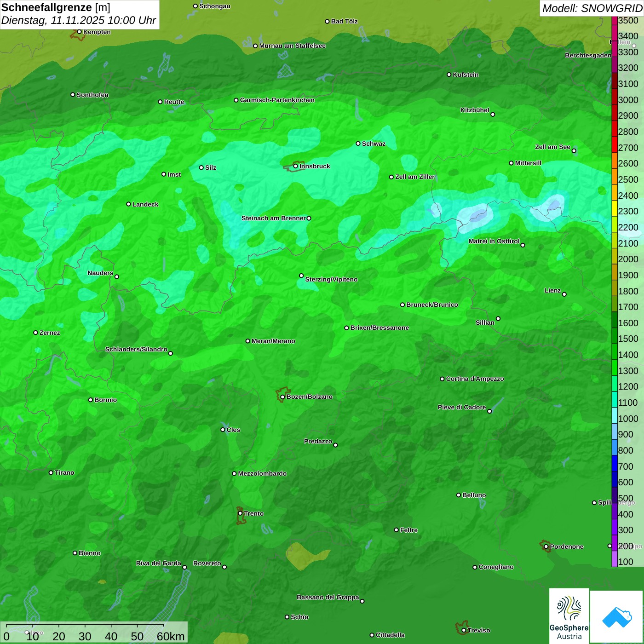Click the Mittersill town label
644x644 pixels.
point(528,163)
